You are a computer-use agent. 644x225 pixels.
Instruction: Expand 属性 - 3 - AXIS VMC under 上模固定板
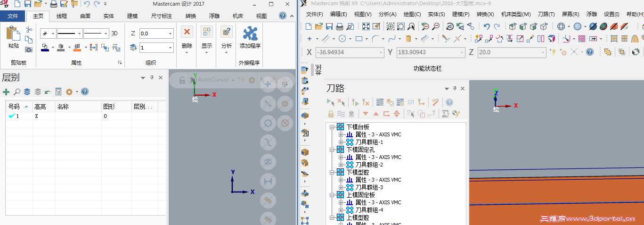(x=341, y=202)
